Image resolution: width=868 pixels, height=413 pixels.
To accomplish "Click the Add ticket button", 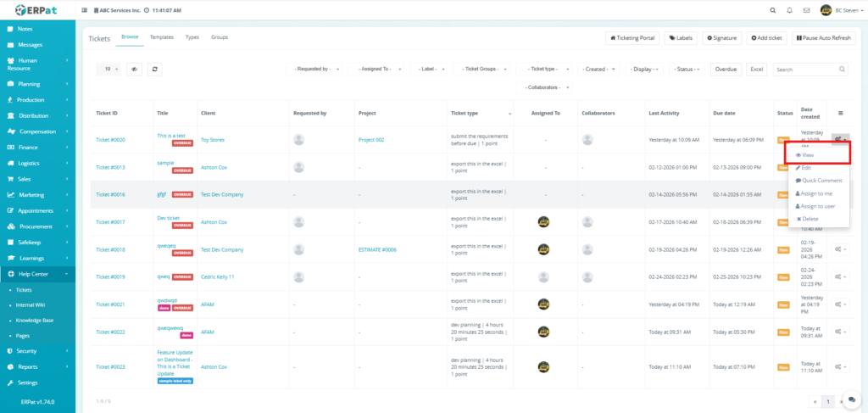I will [766, 38].
